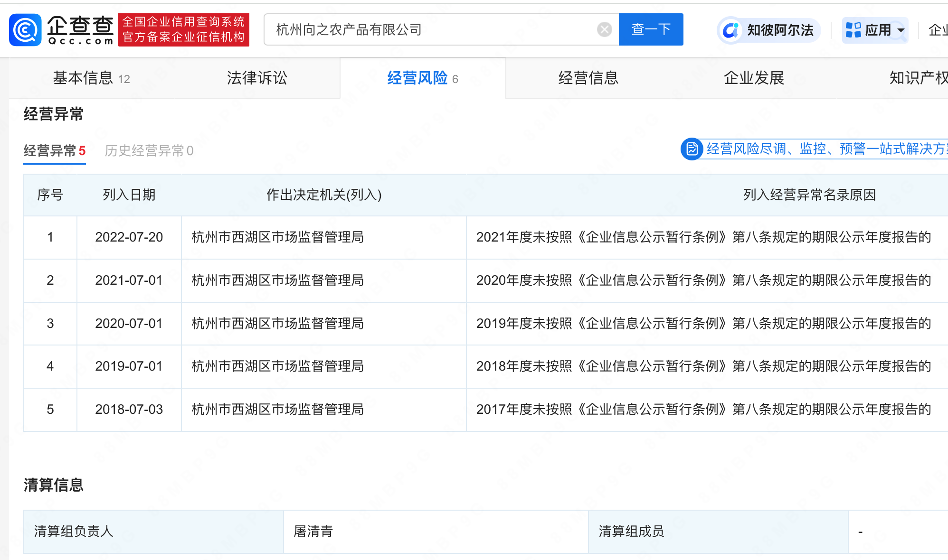The width and height of the screenshot is (948, 560).
Task: Click liquidation leader name 屠清青
Action: (x=313, y=531)
